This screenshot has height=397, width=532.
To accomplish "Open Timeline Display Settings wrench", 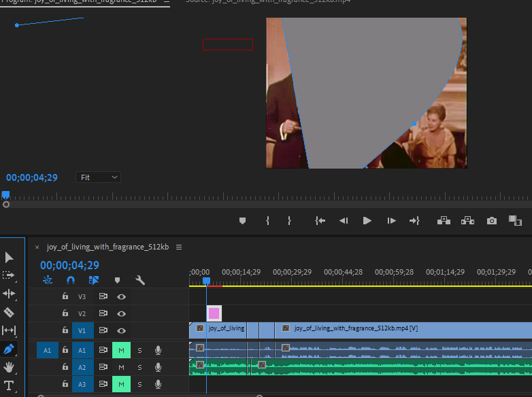I will coord(140,280).
